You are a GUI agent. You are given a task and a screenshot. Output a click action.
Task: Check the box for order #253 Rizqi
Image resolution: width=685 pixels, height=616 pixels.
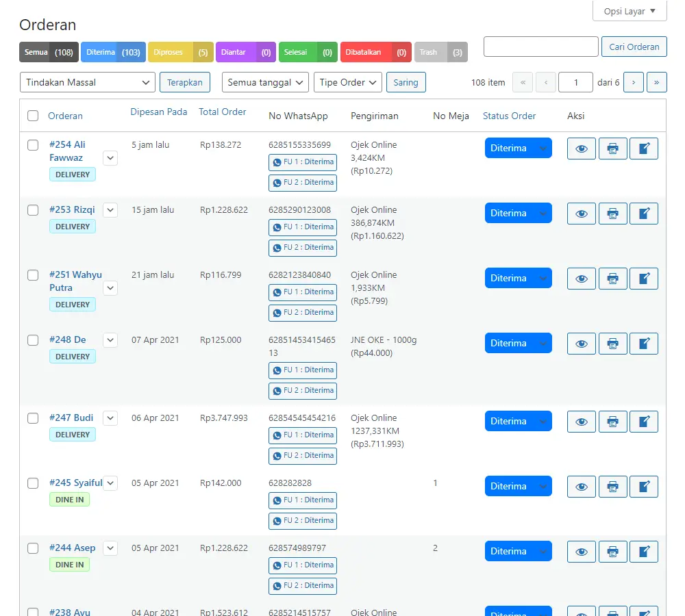[x=33, y=210]
